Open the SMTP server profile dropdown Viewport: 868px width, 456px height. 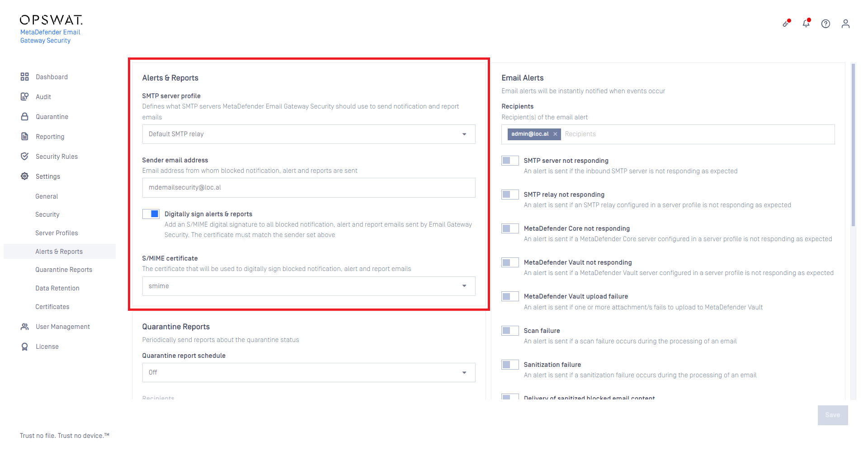[309, 134]
